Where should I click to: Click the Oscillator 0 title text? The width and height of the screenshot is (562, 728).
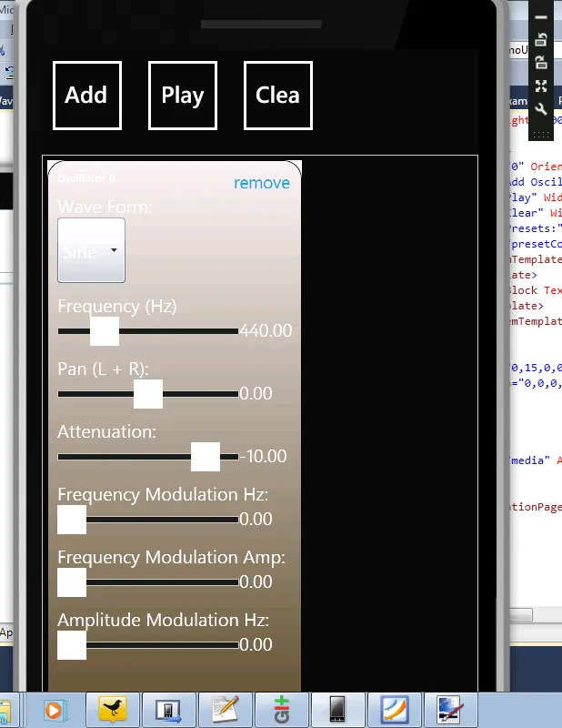tap(86, 178)
